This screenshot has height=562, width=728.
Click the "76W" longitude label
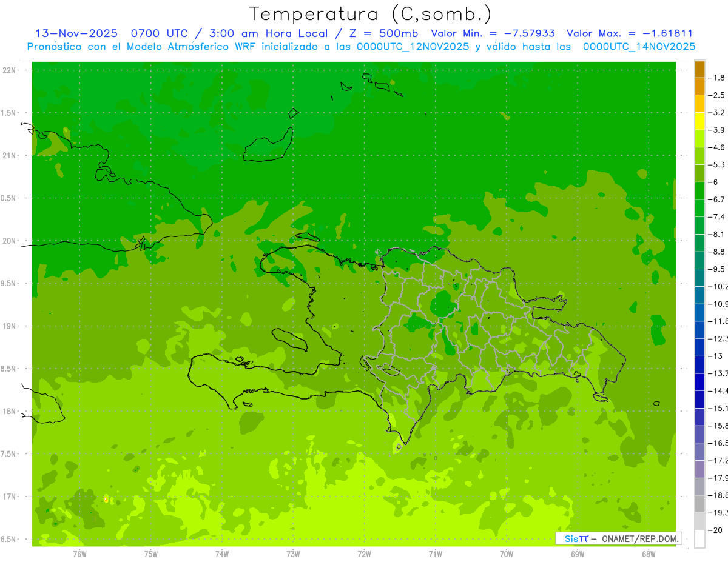click(79, 554)
